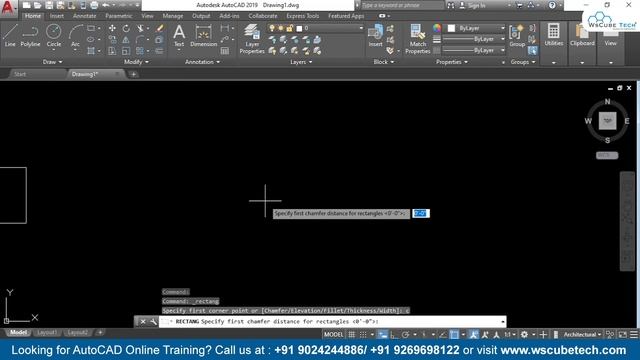640x360 pixels.
Task: Click the Erase tool icon
Action: point(160,28)
